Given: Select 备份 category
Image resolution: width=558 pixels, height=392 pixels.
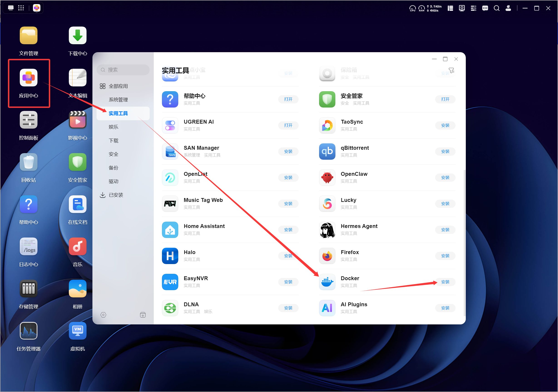Looking at the screenshot, I should click(123, 168).
